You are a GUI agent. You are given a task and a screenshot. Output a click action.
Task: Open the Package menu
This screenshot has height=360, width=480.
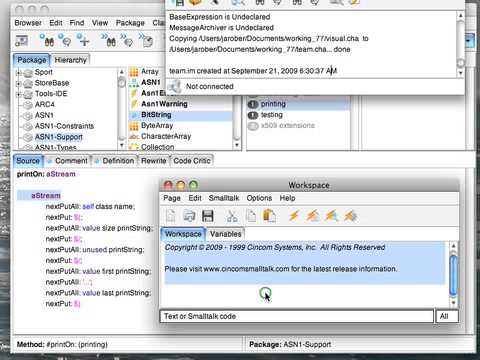[130, 23]
